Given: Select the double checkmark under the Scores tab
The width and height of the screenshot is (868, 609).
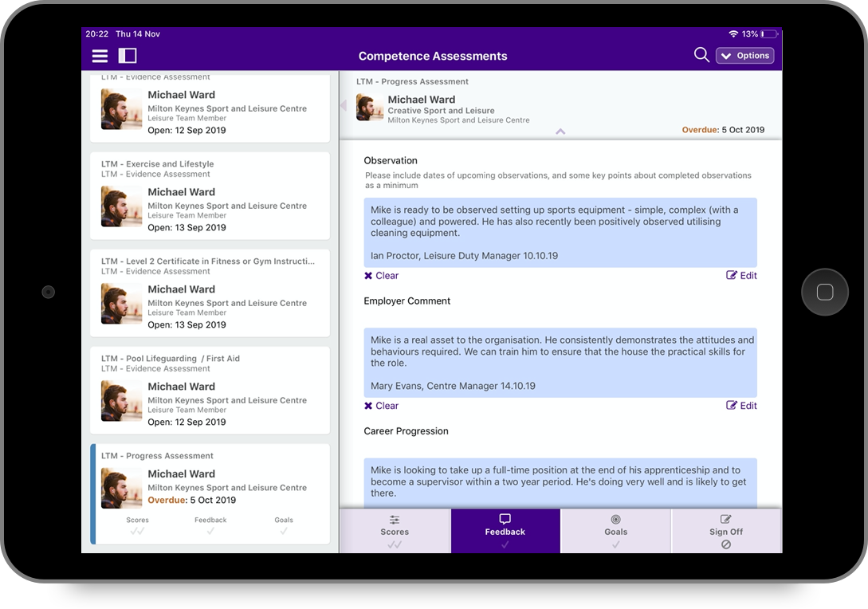Looking at the screenshot, I should click(395, 544).
